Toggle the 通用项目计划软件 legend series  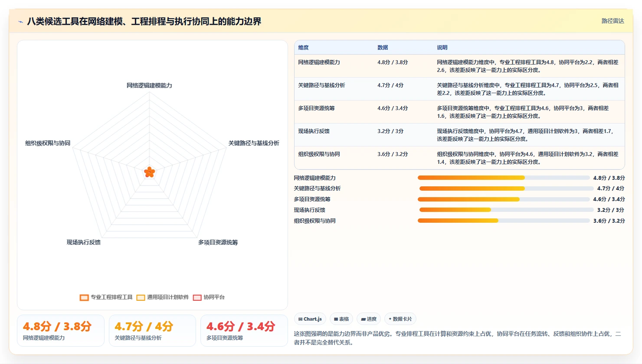tap(163, 297)
